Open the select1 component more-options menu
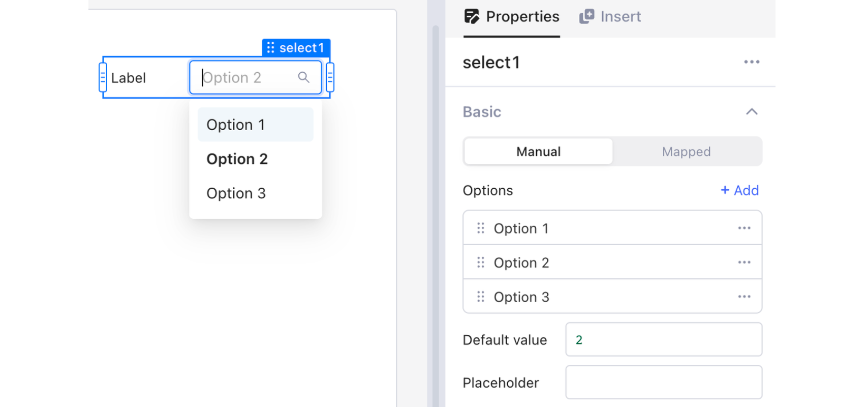The image size is (868, 407). tap(752, 62)
